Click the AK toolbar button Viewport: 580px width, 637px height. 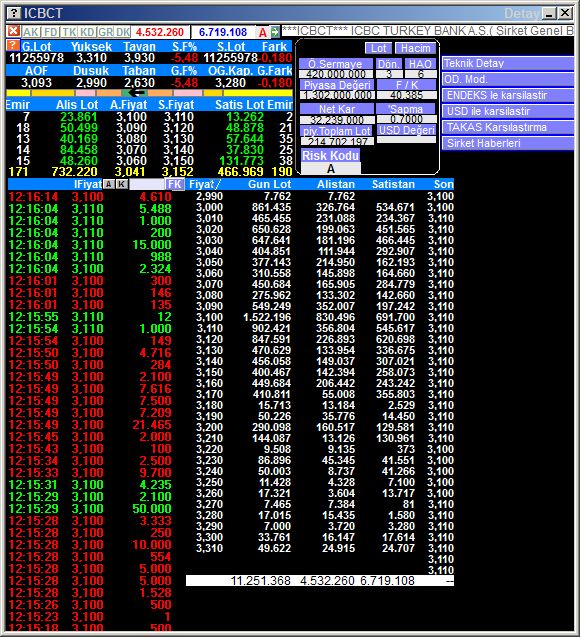tap(31, 32)
